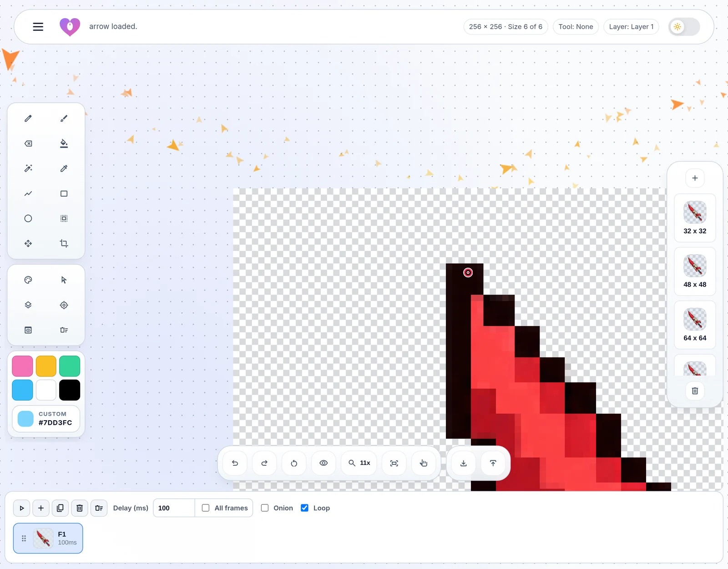Click the undo button
The image size is (728, 569).
click(235, 463)
